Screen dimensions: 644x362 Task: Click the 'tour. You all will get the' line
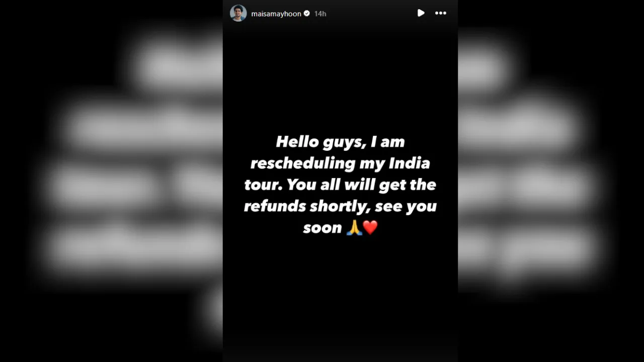(340, 185)
